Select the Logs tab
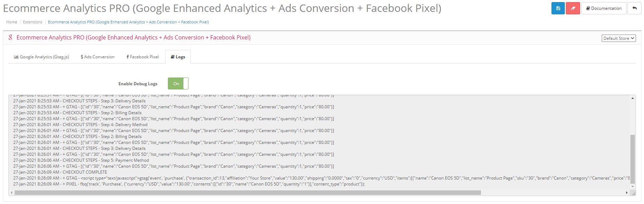Screen dimensions: 644x204 point(178,57)
